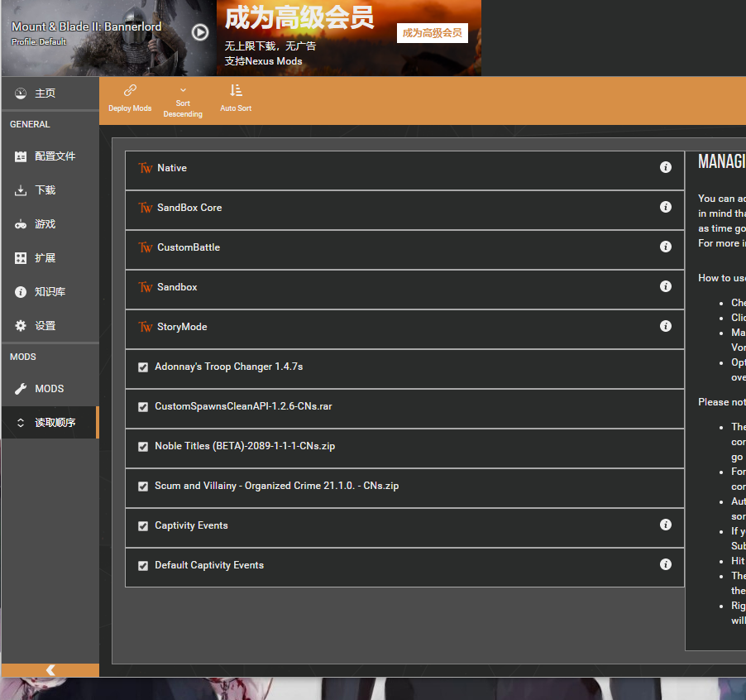Select the CustomBattle entry
This screenshot has width=746, height=700.
pyautogui.click(x=404, y=250)
